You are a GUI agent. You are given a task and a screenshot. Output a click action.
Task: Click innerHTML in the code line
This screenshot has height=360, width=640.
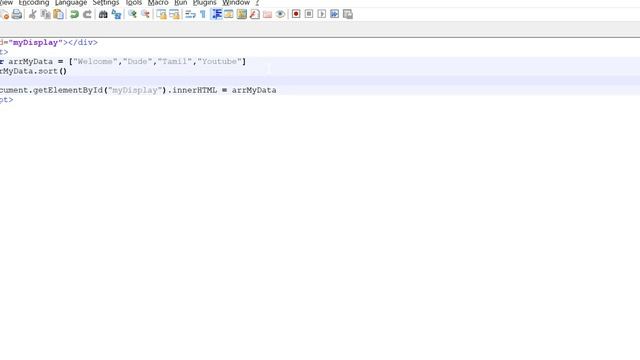point(194,90)
